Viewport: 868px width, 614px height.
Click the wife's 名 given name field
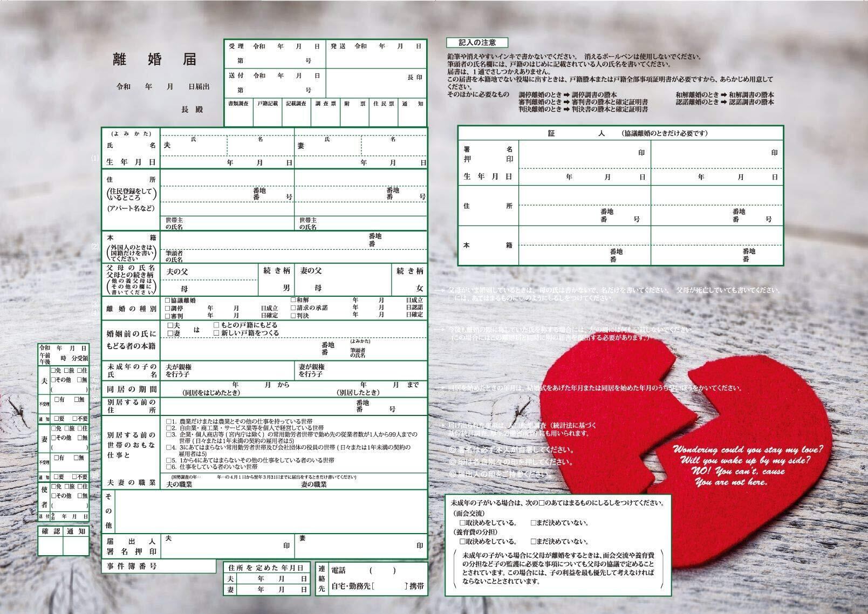(394, 147)
